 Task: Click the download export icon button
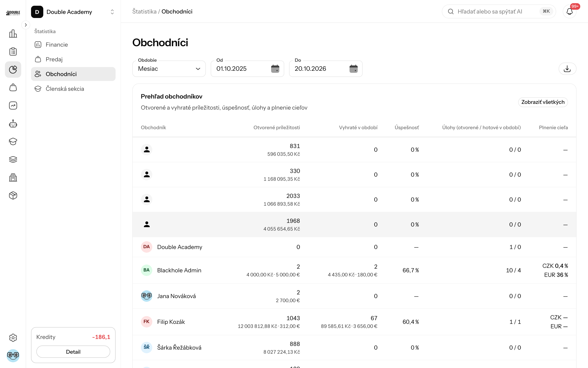pos(567,69)
